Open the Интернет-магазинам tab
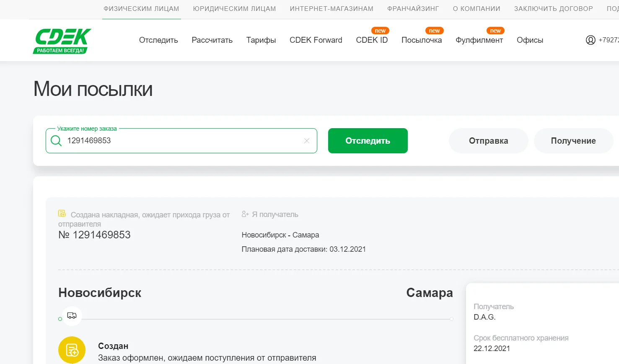 (x=332, y=8)
